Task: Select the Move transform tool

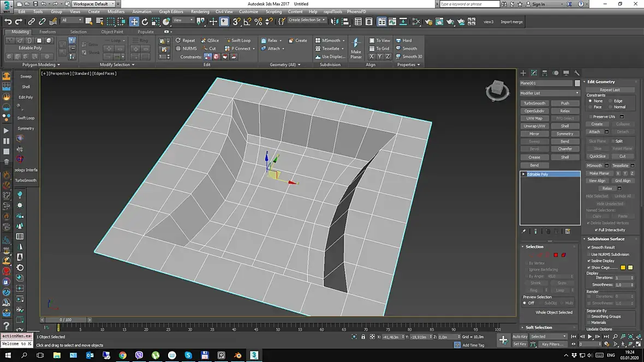Action: pos(134,21)
